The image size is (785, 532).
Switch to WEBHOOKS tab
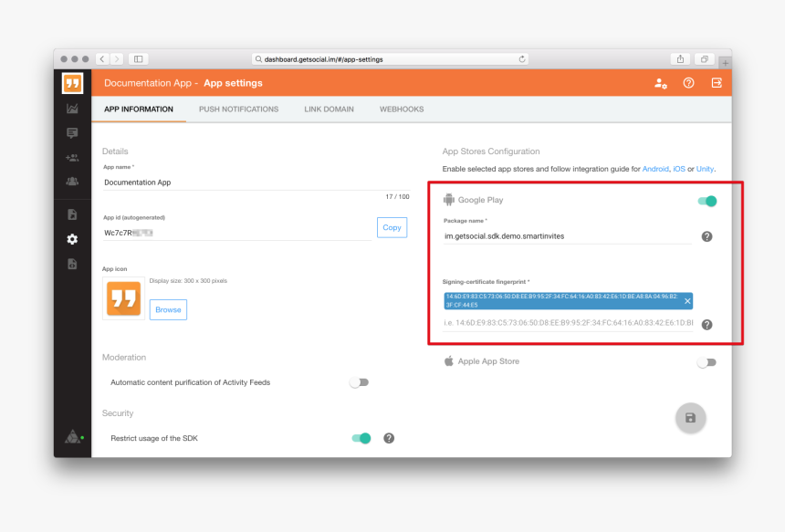(x=402, y=110)
